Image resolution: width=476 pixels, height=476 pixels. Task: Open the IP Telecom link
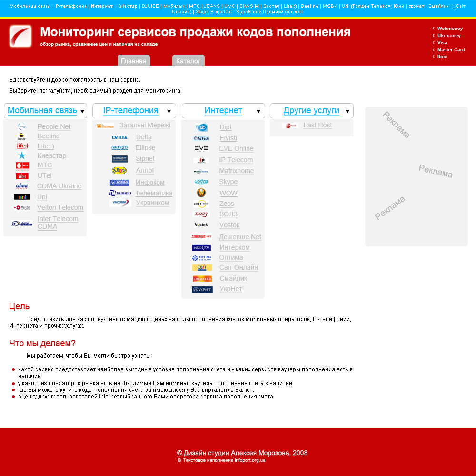236,160
